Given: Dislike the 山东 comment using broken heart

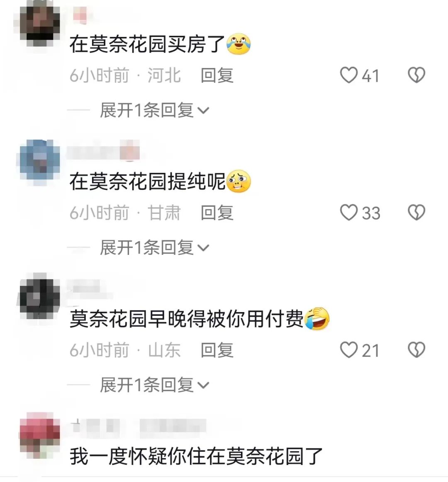Looking at the screenshot, I should 416,350.
